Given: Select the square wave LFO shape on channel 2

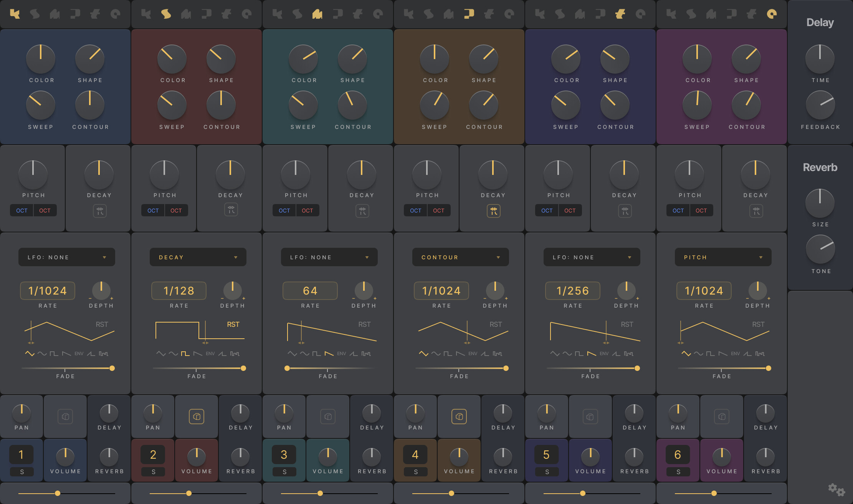Looking at the screenshot, I should (185, 353).
